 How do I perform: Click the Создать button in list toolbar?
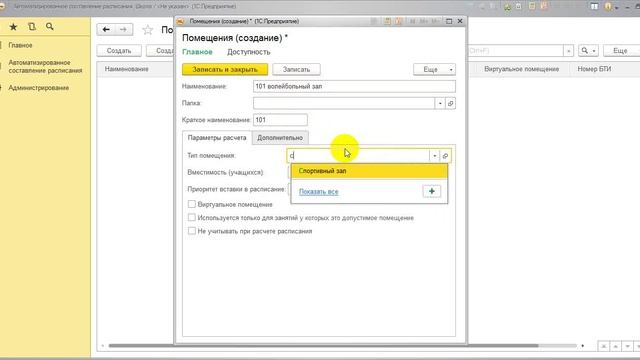pos(119,51)
